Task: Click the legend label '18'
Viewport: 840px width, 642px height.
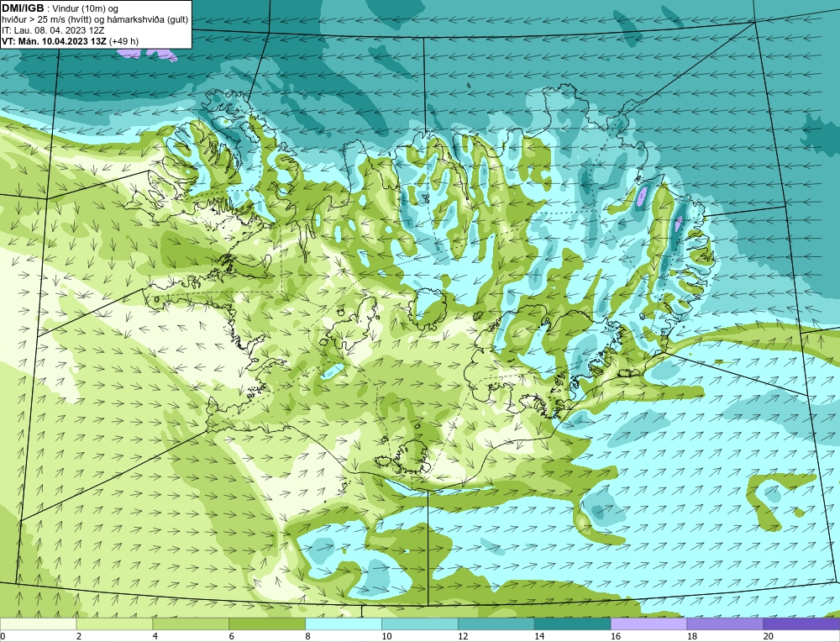Action: click(x=691, y=636)
